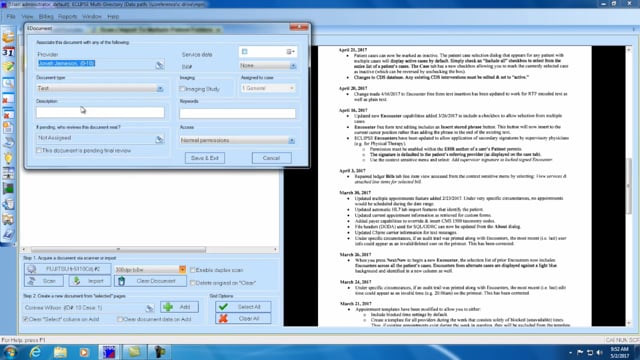Screen dimensions: 640x360
Task: Click the provider lookup icon in dialog
Action: click(160, 64)
